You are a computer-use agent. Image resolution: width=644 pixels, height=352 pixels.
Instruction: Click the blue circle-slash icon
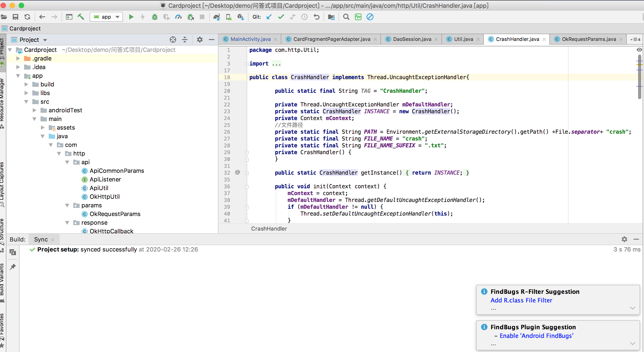(x=370, y=17)
